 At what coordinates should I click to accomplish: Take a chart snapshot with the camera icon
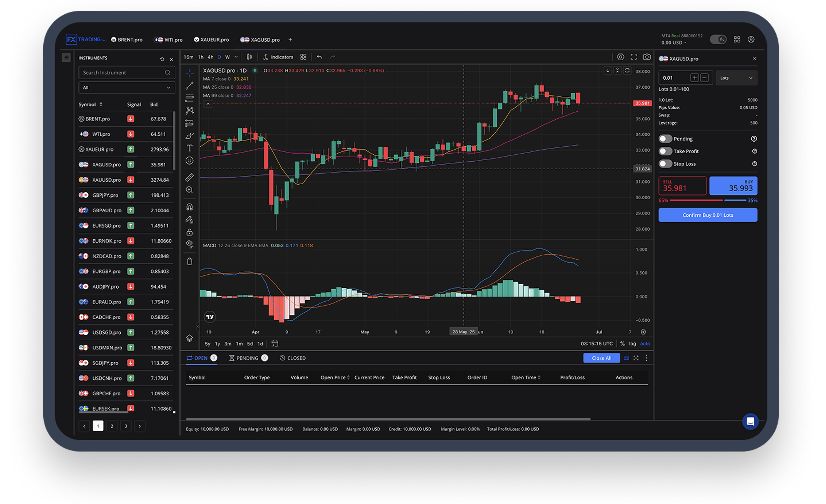pos(647,57)
